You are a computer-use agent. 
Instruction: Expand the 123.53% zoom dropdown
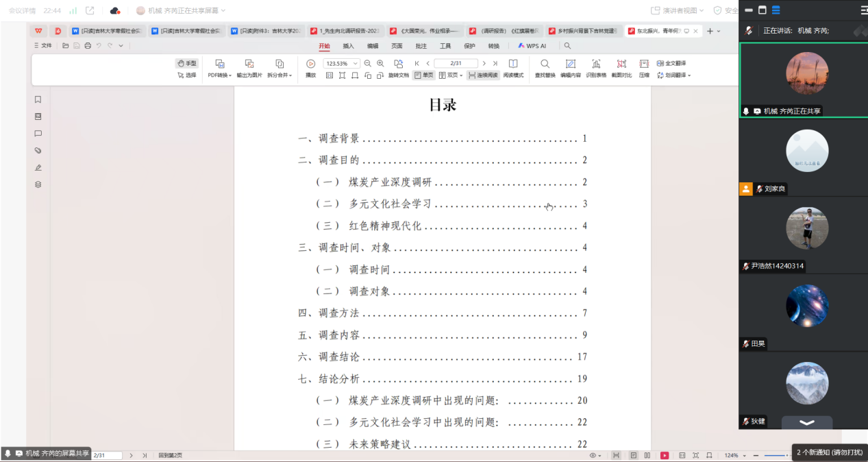tap(356, 63)
